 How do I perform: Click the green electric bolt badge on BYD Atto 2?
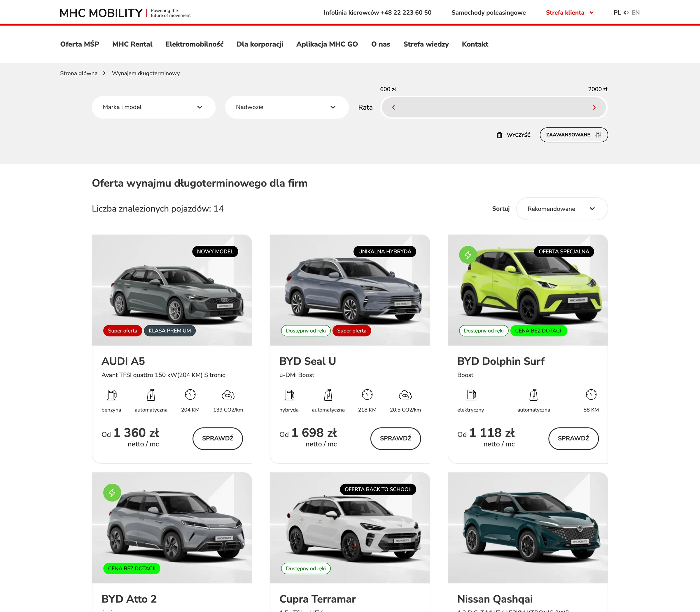pyautogui.click(x=112, y=493)
